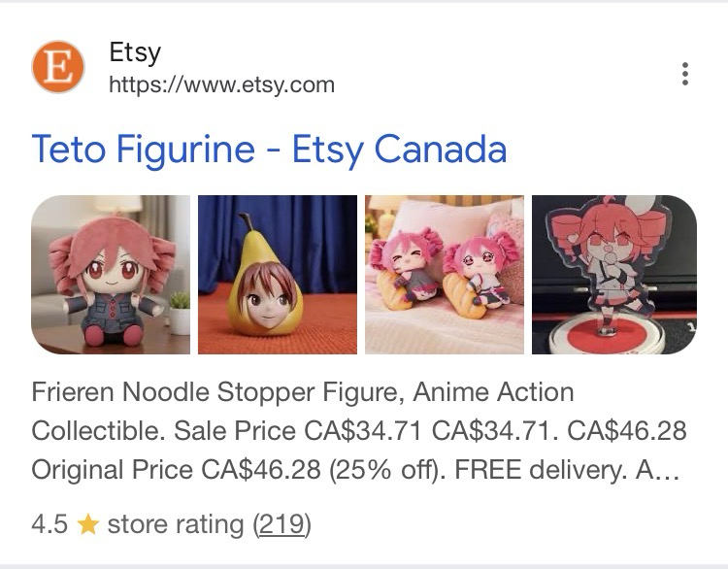Click the Frieren Noodle Stopper Figure text

tap(215, 392)
